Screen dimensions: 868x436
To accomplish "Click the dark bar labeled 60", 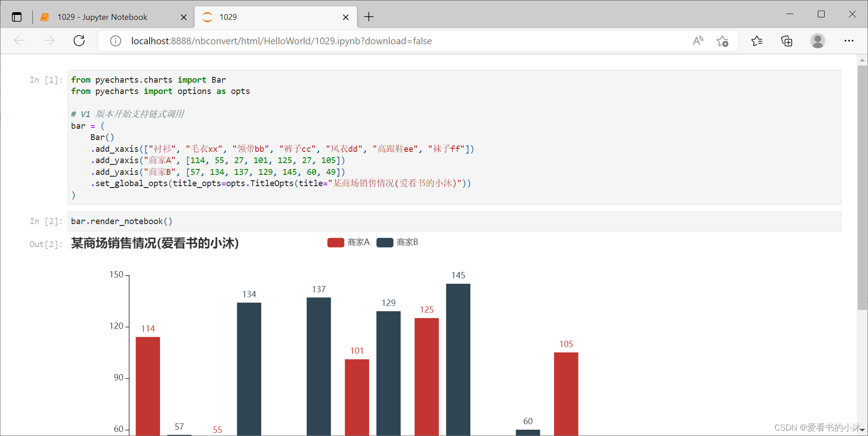I will click(x=528, y=432).
